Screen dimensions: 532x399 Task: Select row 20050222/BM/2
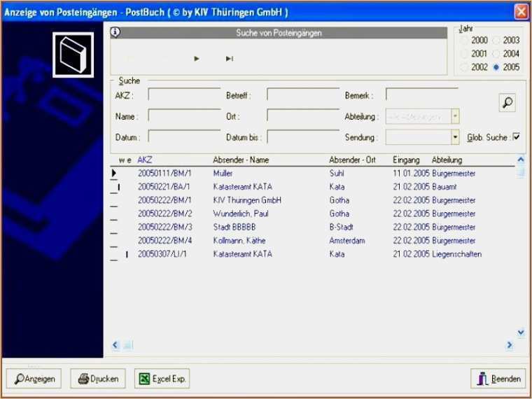pyautogui.click(x=312, y=213)
